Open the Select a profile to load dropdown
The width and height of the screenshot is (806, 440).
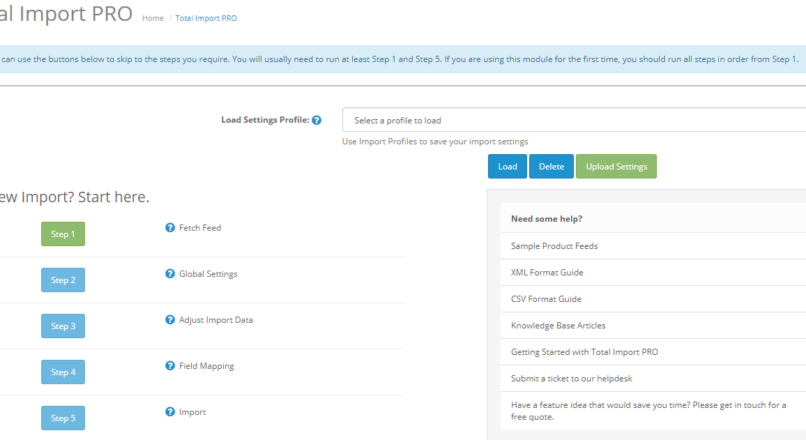(574, 120)
